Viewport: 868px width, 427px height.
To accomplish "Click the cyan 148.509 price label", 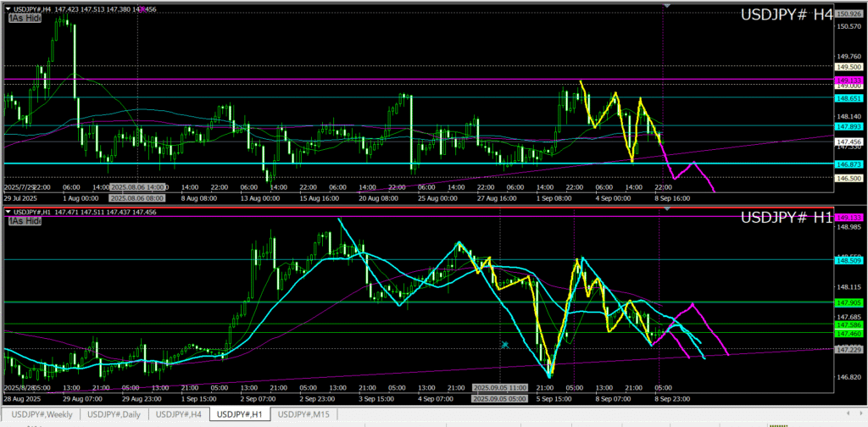I will coord(849,260).
